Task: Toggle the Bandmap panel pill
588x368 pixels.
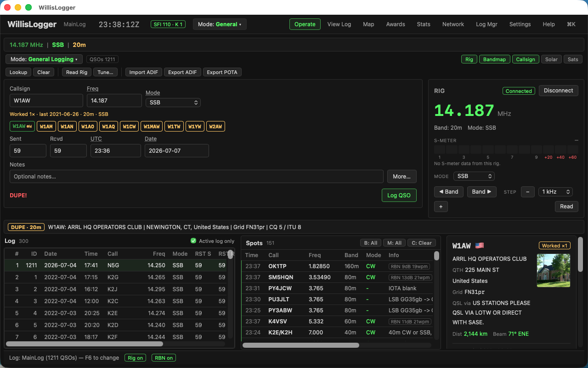Action: 494,59
